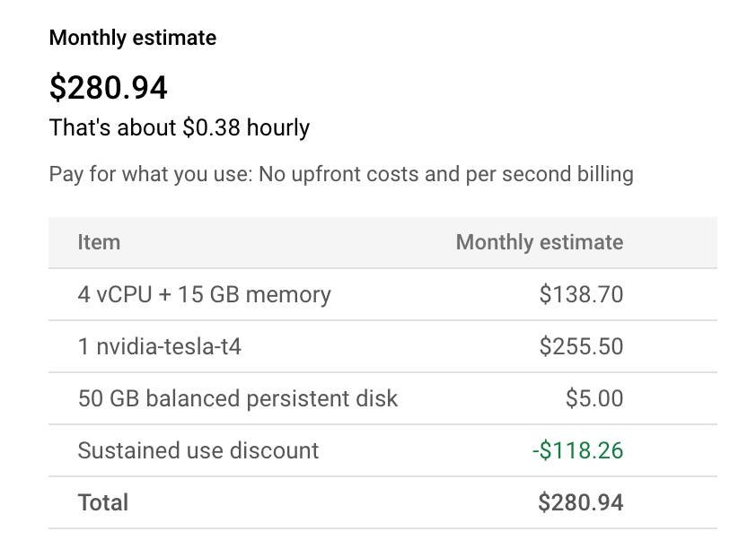756x549 pixels.
Task: Click the Item column header
Action: (99, 242)
